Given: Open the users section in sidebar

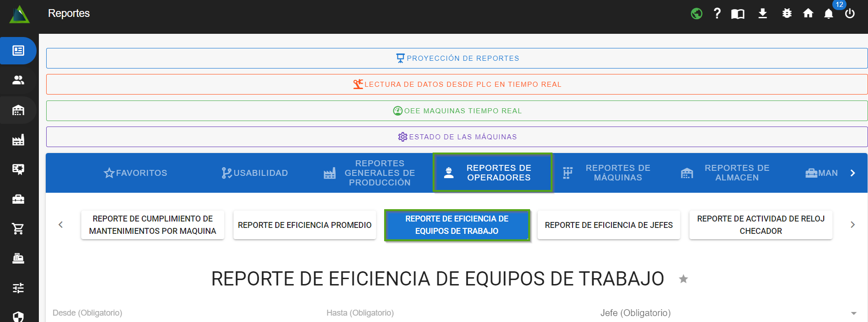Looking at the screenshot, I should point(18,80).
